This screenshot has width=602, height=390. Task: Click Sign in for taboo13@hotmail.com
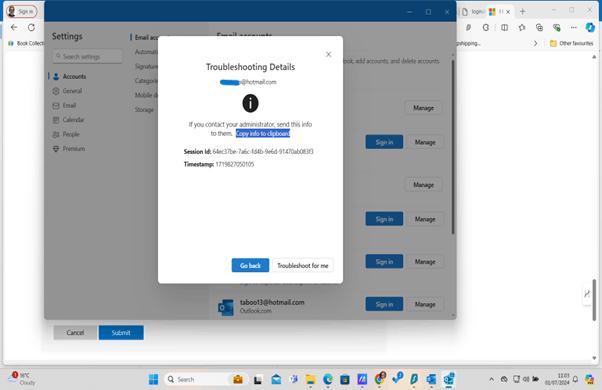[x=384, y=304]
